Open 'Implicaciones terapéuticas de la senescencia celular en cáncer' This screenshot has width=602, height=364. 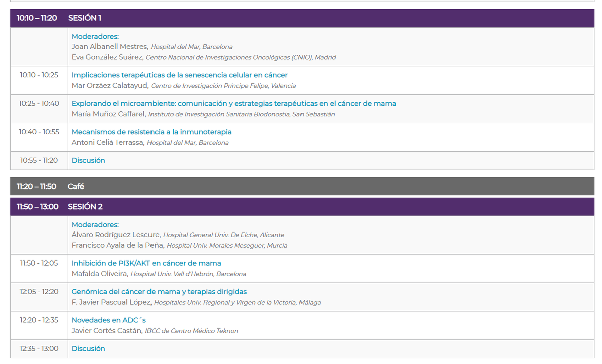tap(180, 75)
